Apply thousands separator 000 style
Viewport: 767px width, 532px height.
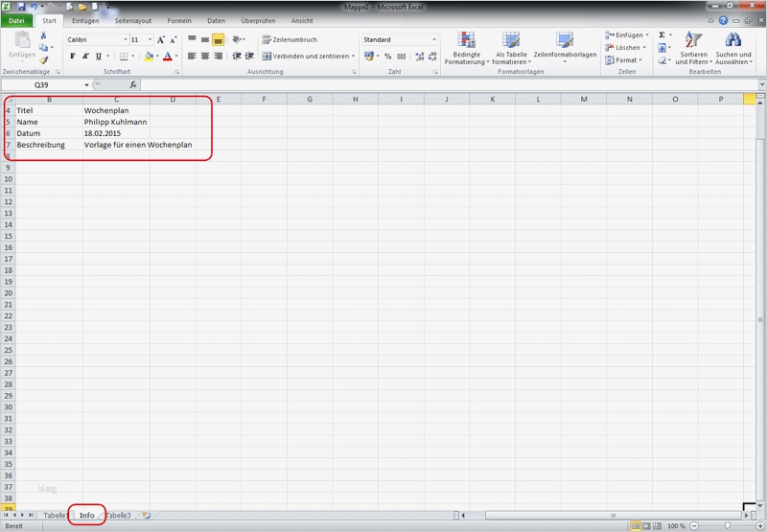(401, 57)
